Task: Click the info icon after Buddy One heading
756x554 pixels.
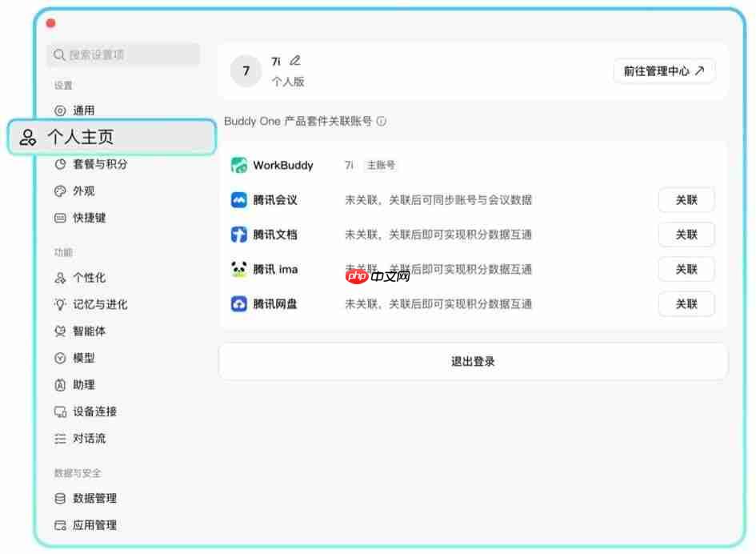Action: [382, 121]
